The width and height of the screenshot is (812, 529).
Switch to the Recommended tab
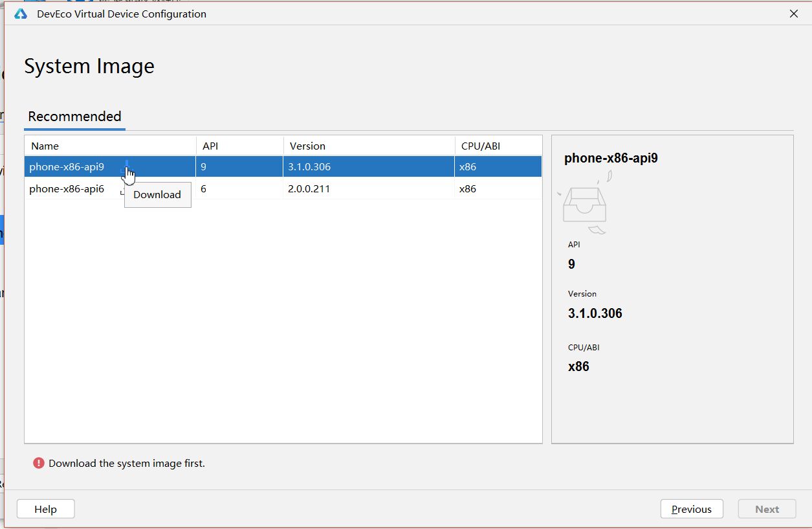click(74, 117)
